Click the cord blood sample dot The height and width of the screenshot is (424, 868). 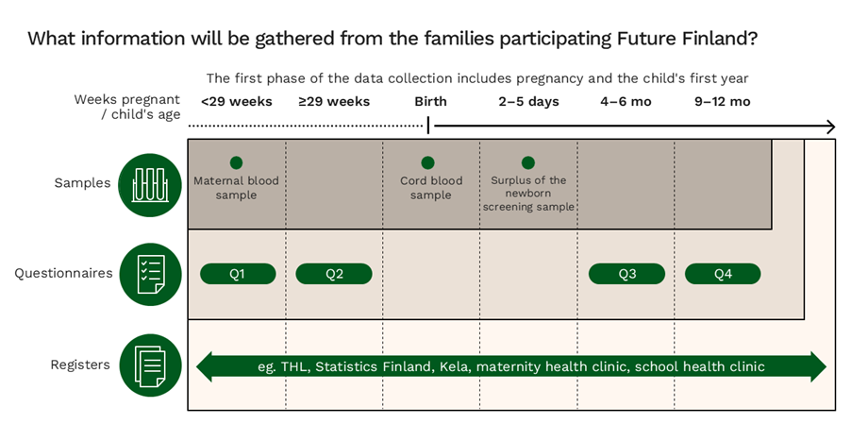[x=428, y=162]
